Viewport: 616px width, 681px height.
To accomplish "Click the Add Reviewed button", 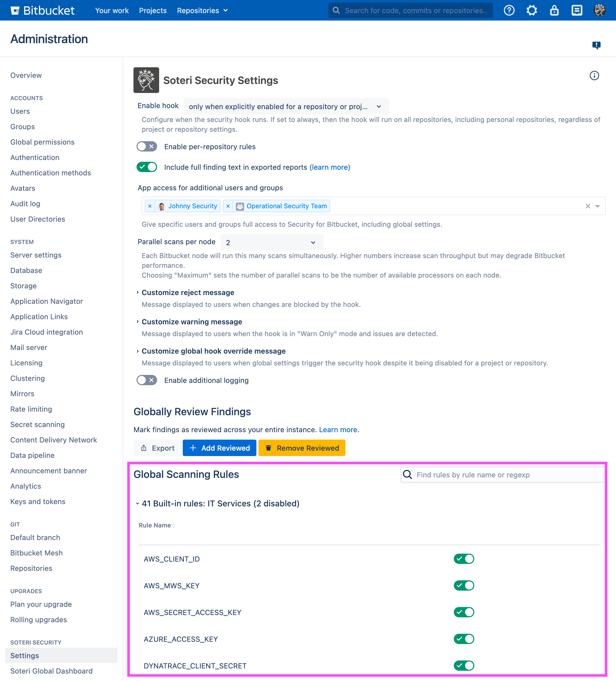I will [219, 448].
